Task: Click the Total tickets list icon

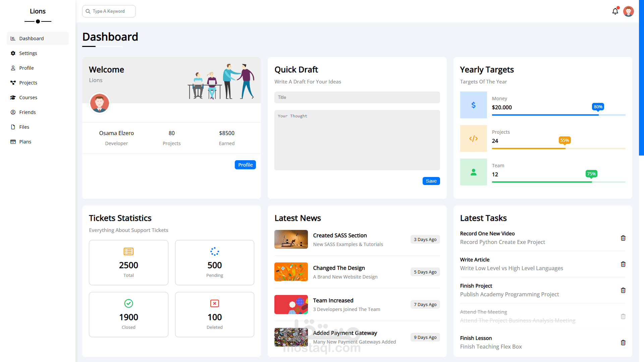Action: tap(128, 251)
